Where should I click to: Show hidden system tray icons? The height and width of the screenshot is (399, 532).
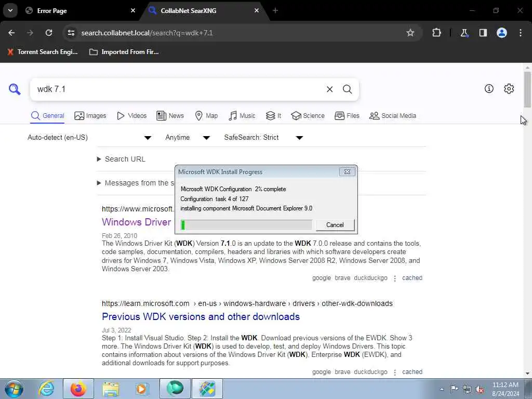(442, 389)
